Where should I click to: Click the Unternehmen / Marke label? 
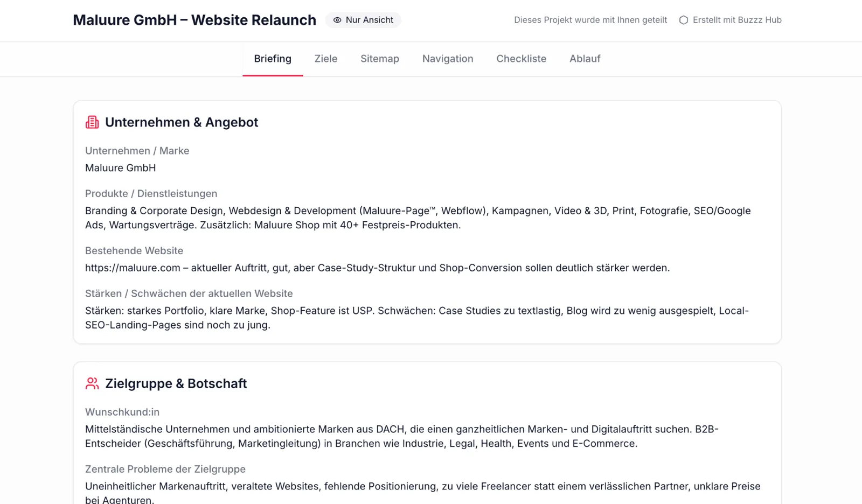click(137, 151)
